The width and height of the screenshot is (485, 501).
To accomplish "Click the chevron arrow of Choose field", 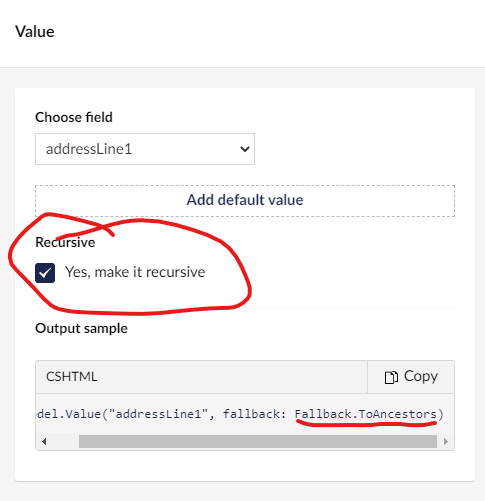I will pos(245,149).
